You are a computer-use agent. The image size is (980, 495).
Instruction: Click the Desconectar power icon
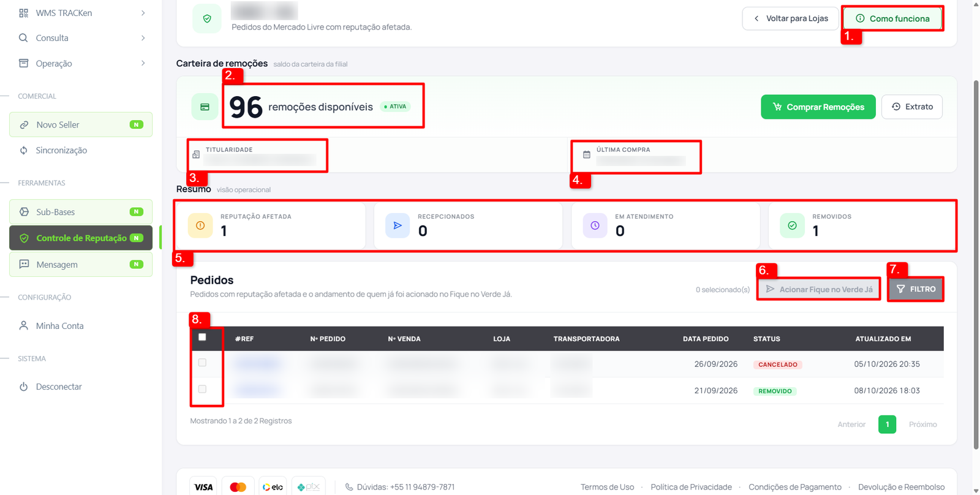(23, 387)
